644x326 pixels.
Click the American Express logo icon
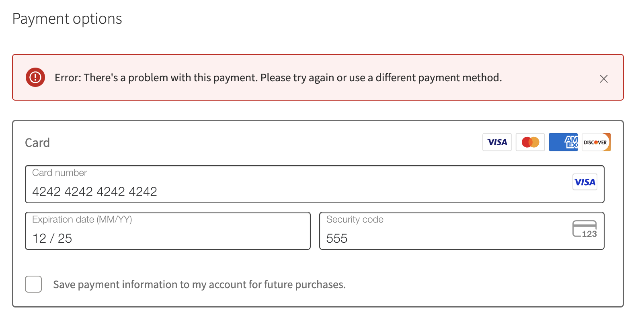coord(563,142)
